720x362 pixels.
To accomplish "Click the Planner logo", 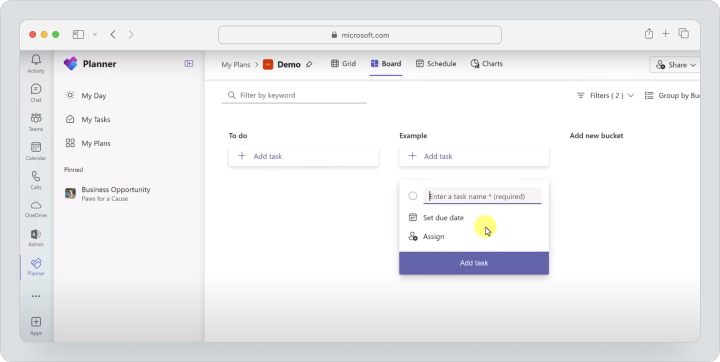I will pyautogui.click(x=70, y=64).
